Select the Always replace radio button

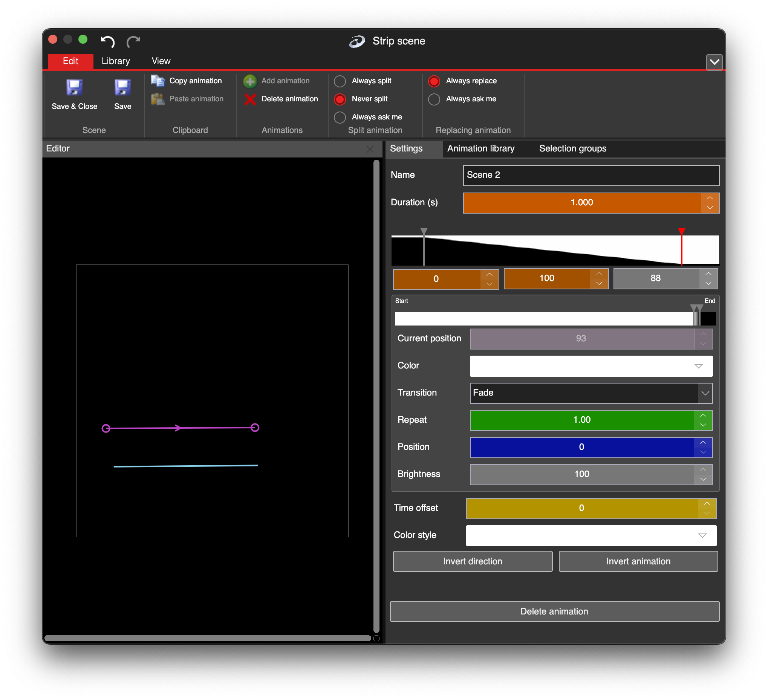tap(434, 81)
